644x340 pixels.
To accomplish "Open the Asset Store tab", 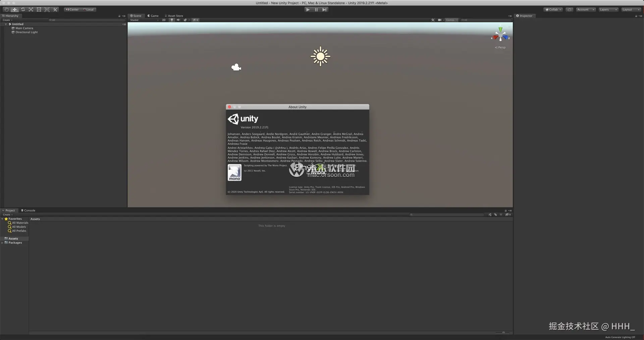I will [174, 16].
